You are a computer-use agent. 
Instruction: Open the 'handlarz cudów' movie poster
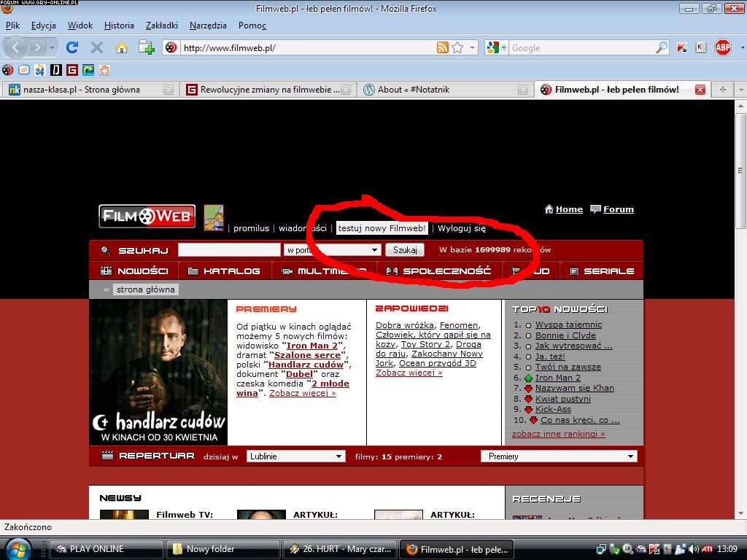pyautogui.click(x=158, y=373)
